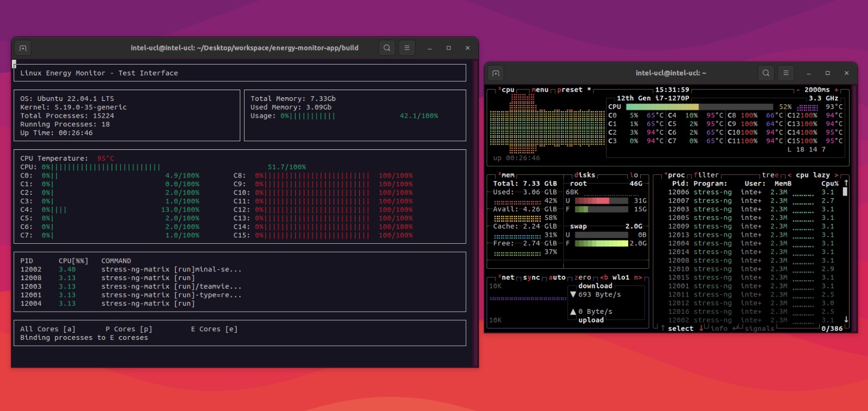Screen dimensions: 868x411
Task: Decrease btop update interval with the minus sign
Action: point(798,90)
